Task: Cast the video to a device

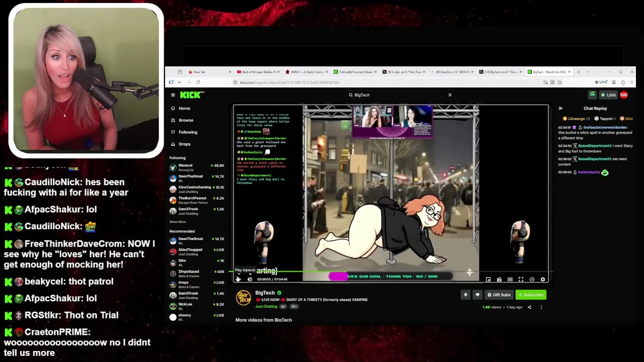Action: (x=499, y=280)
